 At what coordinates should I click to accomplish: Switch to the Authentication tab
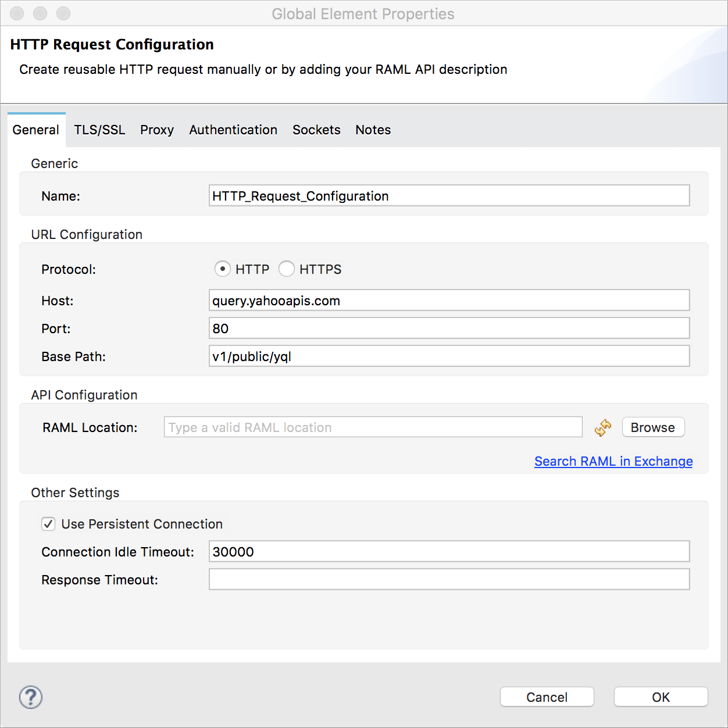point(233,130)
